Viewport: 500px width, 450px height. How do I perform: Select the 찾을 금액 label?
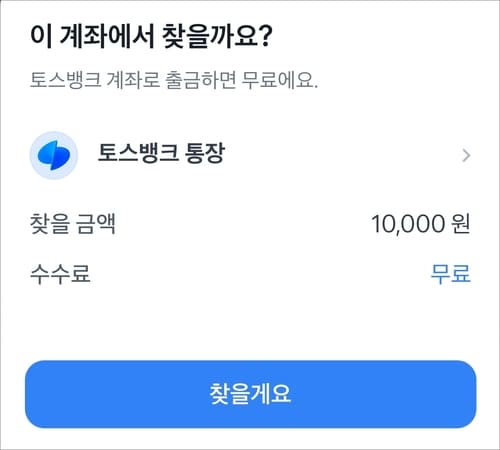pos(73,223)
